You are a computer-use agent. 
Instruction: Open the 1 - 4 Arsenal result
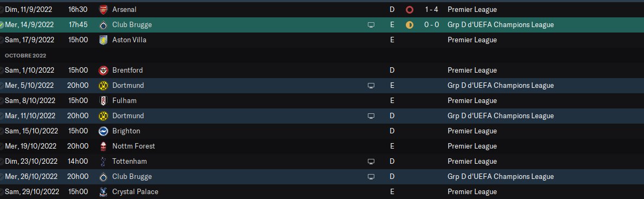(x=432, y=9)
